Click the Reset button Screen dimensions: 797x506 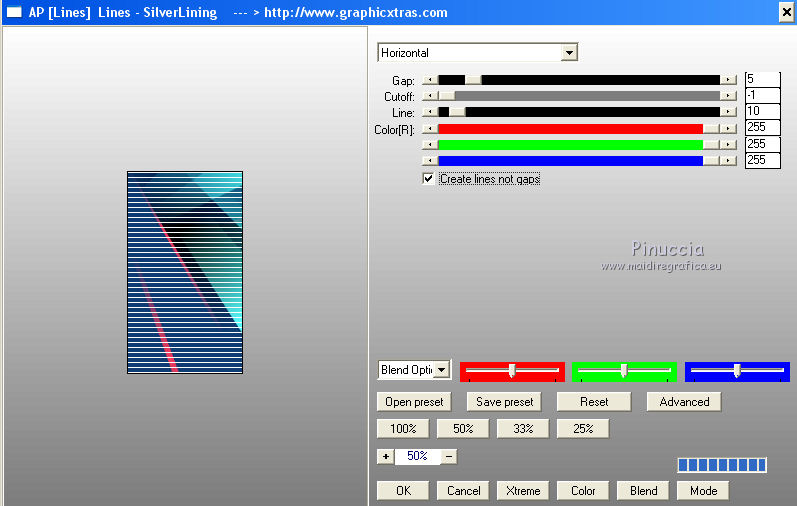pos(594,402)
